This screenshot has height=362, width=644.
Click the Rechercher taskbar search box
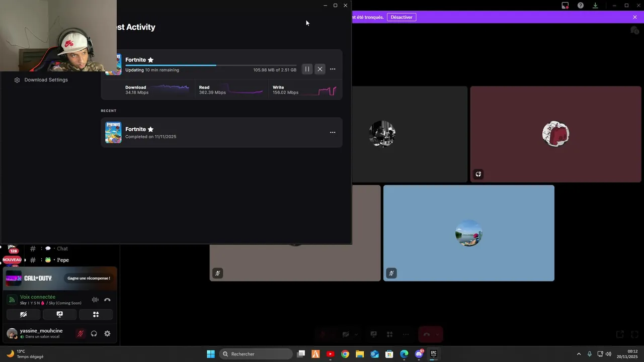coord(256,354)
